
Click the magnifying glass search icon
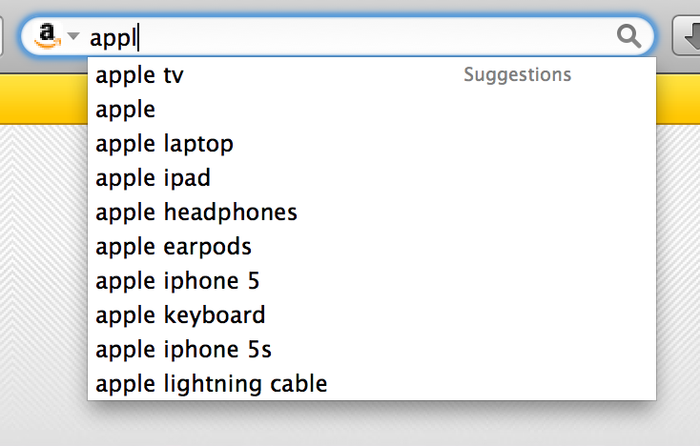pyautogui.click(x=629, y=36)
